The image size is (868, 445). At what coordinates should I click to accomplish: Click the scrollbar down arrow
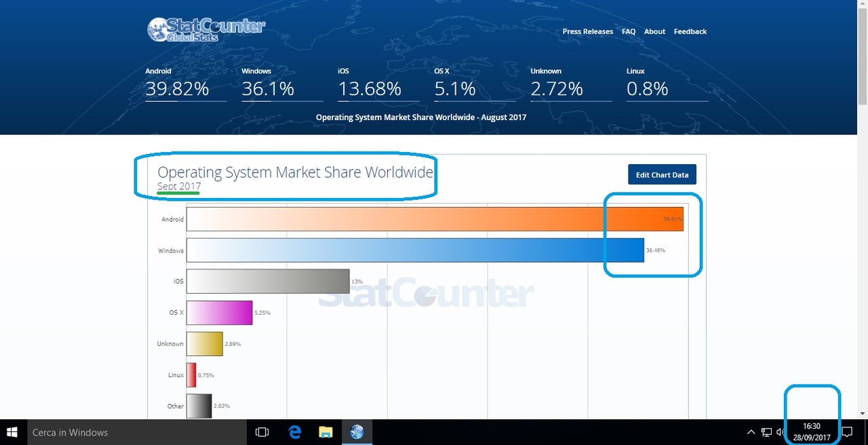(x=863, y=413)
